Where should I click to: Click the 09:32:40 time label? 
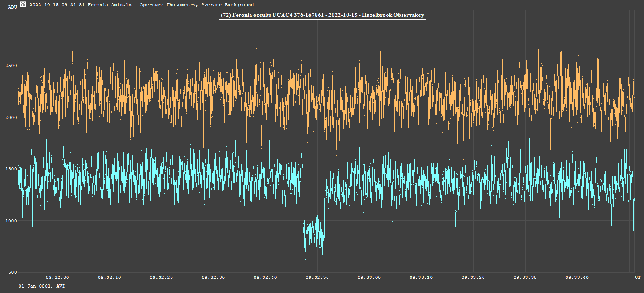click(265, 277)
